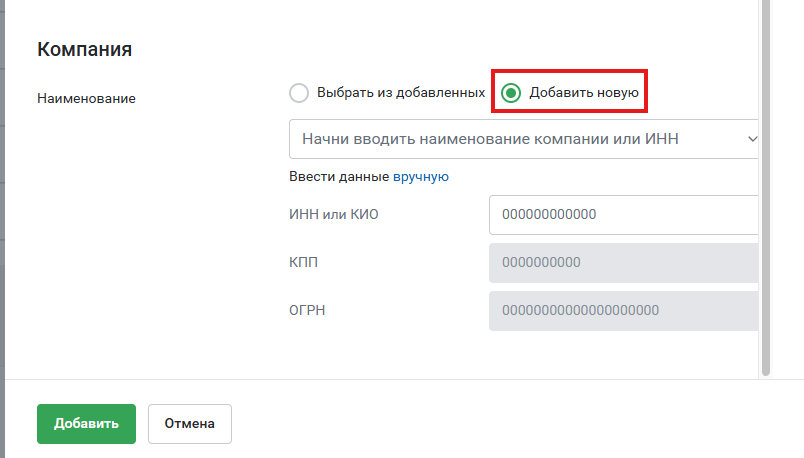Open the "вручную" manual entry link

420,176
